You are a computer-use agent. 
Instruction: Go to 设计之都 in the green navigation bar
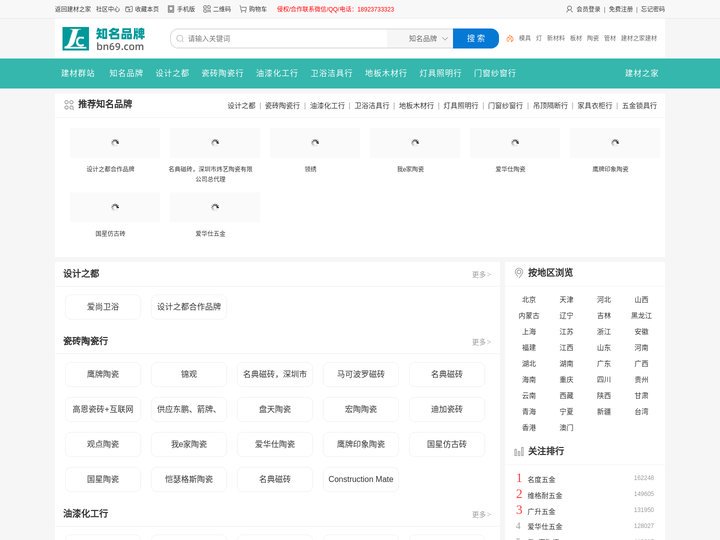tap(172, 73)
